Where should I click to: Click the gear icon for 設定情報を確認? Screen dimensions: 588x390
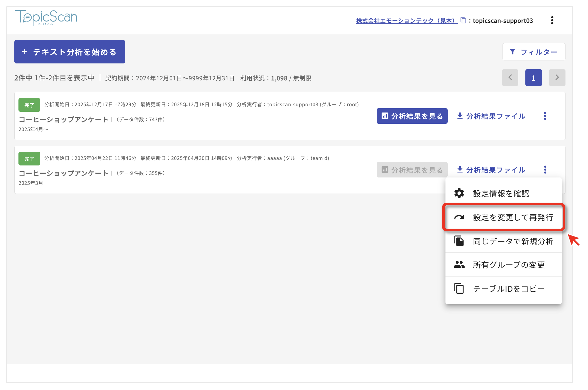coord(459,193)
